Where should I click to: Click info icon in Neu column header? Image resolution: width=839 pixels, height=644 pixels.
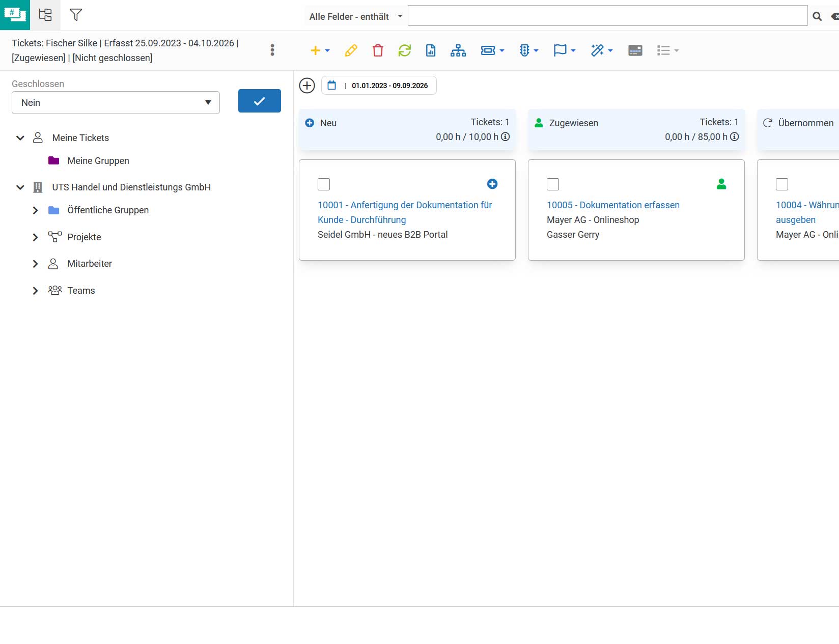coord(505,136)
